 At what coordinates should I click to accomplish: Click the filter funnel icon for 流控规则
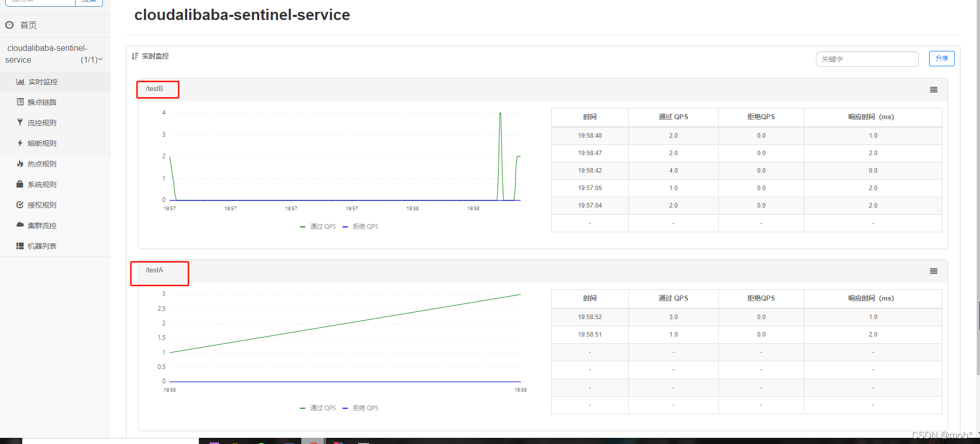click(20, 122)
